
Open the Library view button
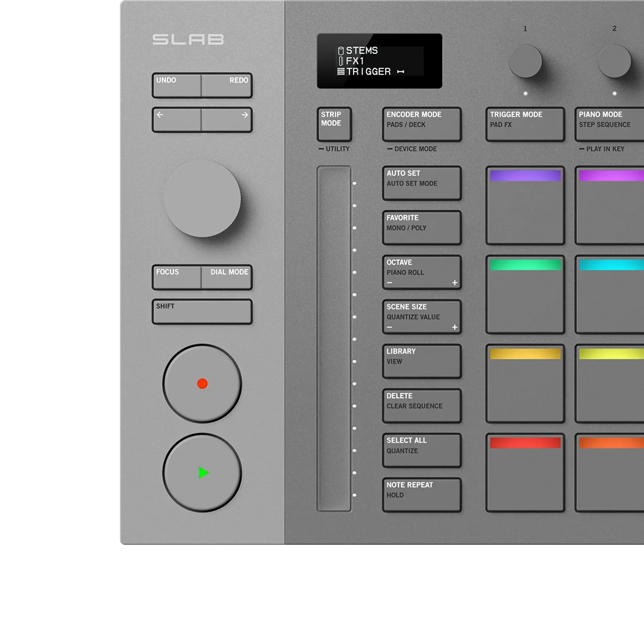point(422,361)
